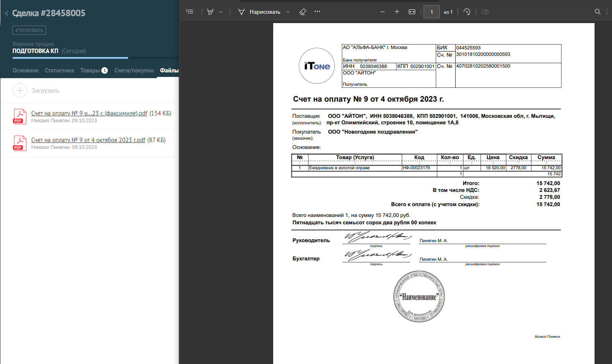Image resolution: width=612 pixels, height=364 pixels.
Task: Select the eraser tool
Action: [303, 12]
